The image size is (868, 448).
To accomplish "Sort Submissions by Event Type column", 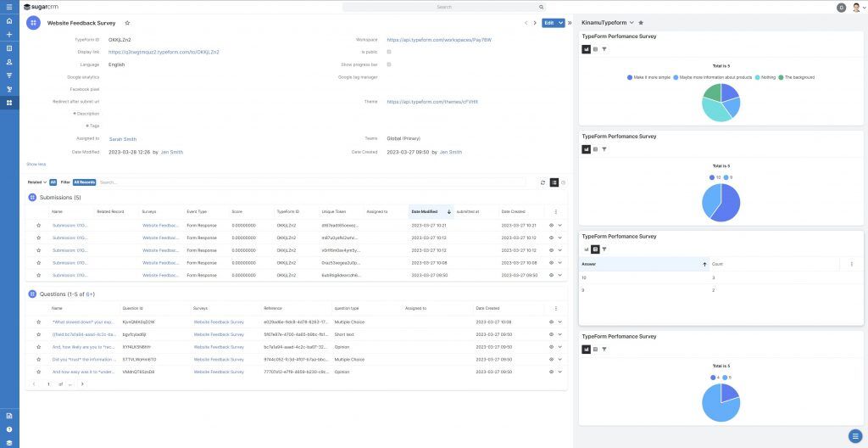I will 197,212.
